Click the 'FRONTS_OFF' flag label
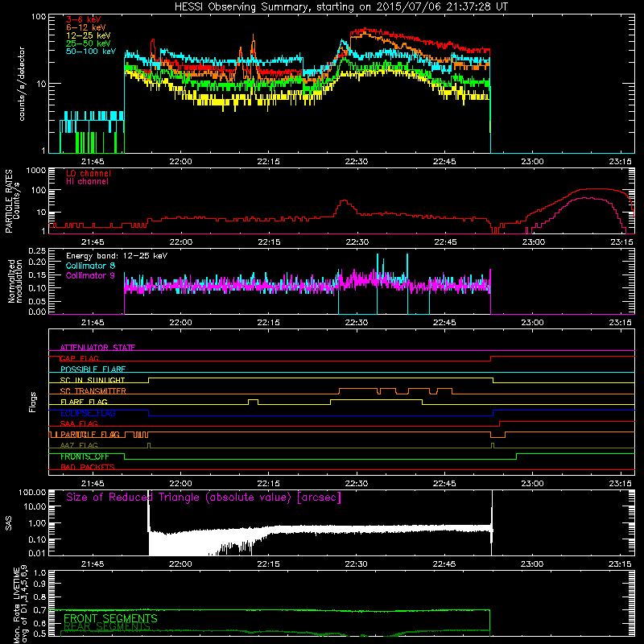The height and width of the screenshot is (644, 644). (85, 456)
